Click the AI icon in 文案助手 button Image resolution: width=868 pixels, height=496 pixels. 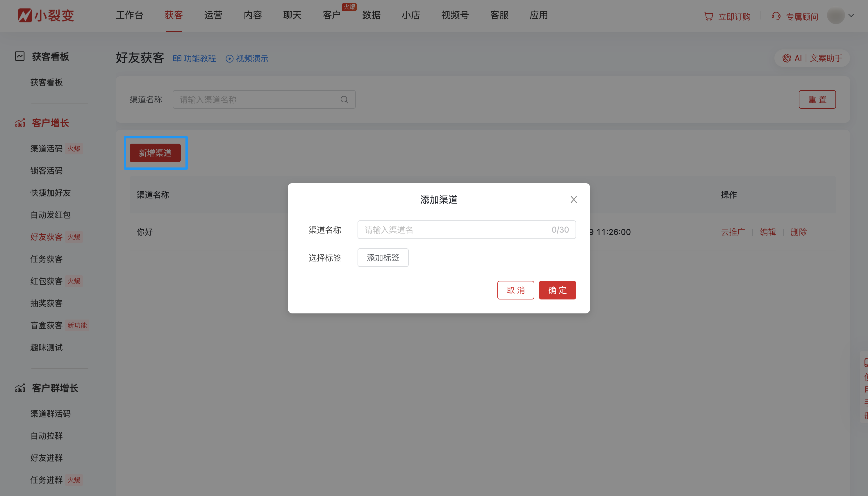click(x=787, y=58)
